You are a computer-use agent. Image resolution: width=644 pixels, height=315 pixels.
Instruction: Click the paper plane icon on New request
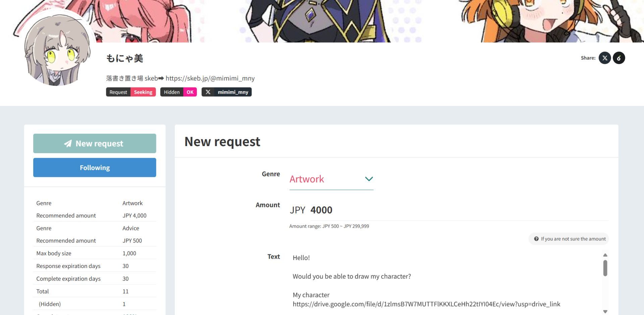(68, 143)
